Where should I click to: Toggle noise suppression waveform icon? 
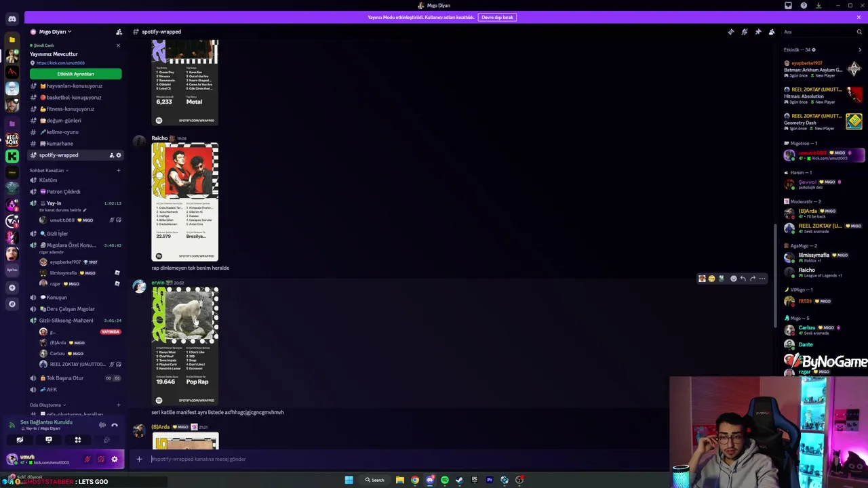(x=102, y=425)
